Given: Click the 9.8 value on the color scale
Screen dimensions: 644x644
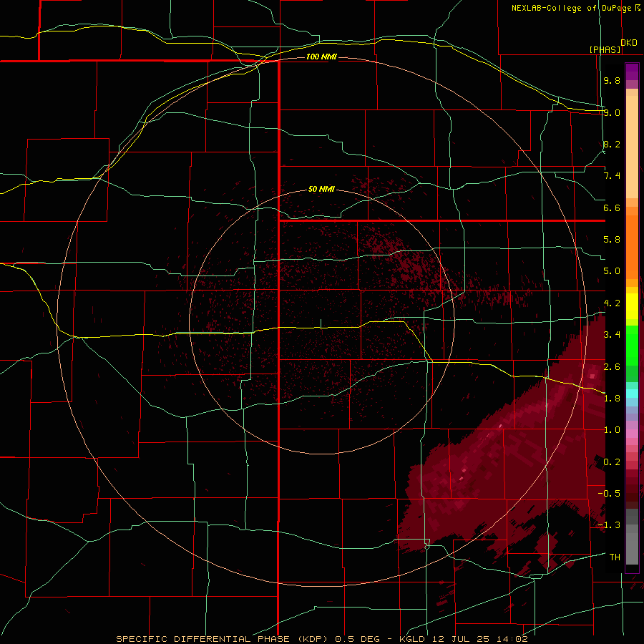Looking at the screenshot, I should pos(612,80).
